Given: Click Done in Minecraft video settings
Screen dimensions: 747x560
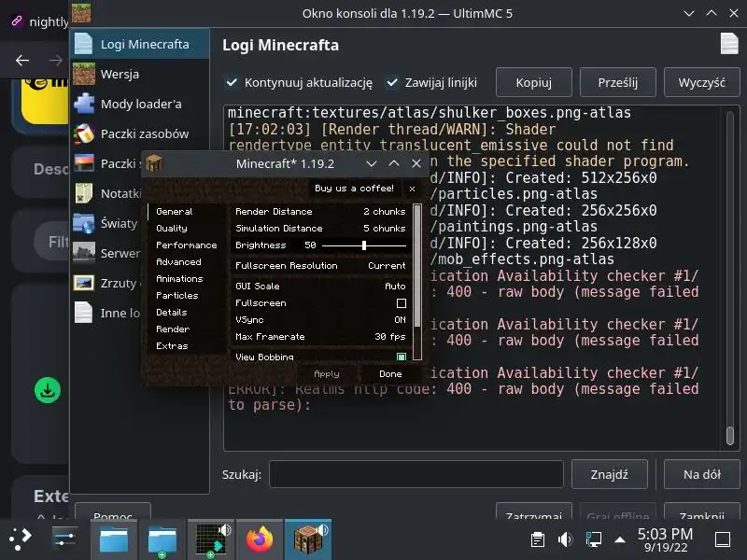Looking at the screenshot, I should (x=390, y=374).
